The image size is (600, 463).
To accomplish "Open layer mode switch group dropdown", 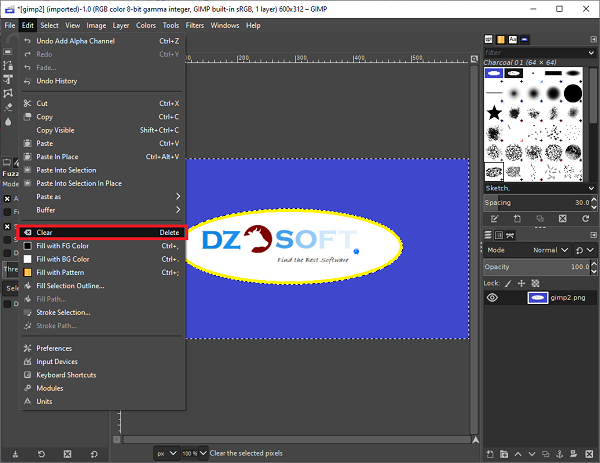I will 585,250.
